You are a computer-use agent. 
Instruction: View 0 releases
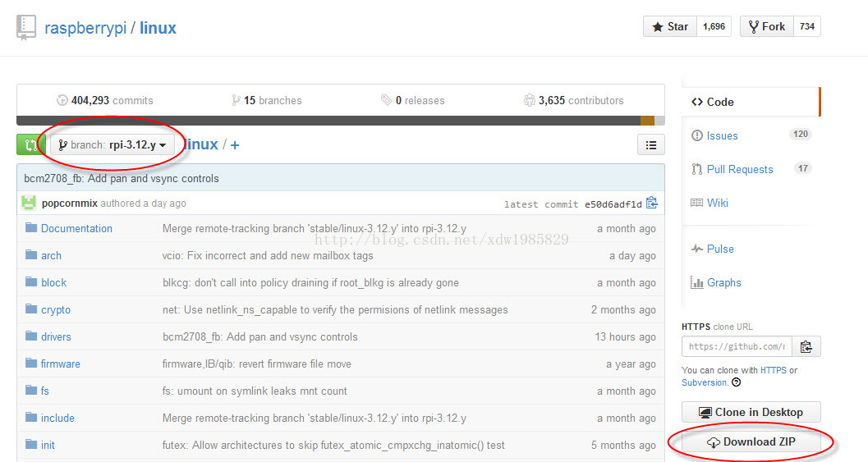(412, 101)
